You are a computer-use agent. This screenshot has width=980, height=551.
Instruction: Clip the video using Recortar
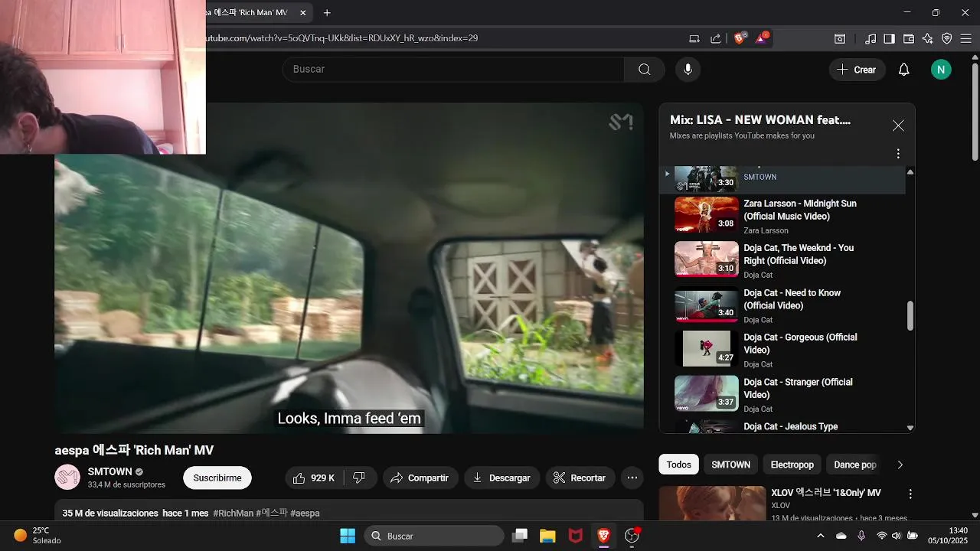(580, 478)
